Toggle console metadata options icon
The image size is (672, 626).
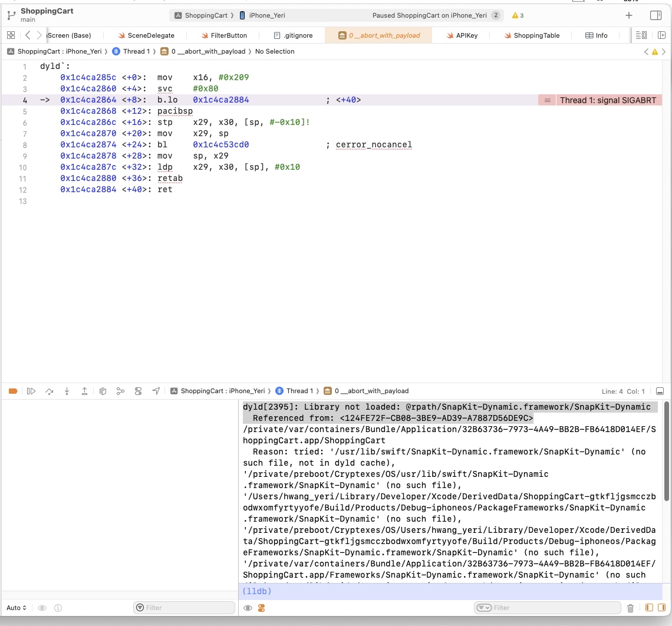coord(261,608)
